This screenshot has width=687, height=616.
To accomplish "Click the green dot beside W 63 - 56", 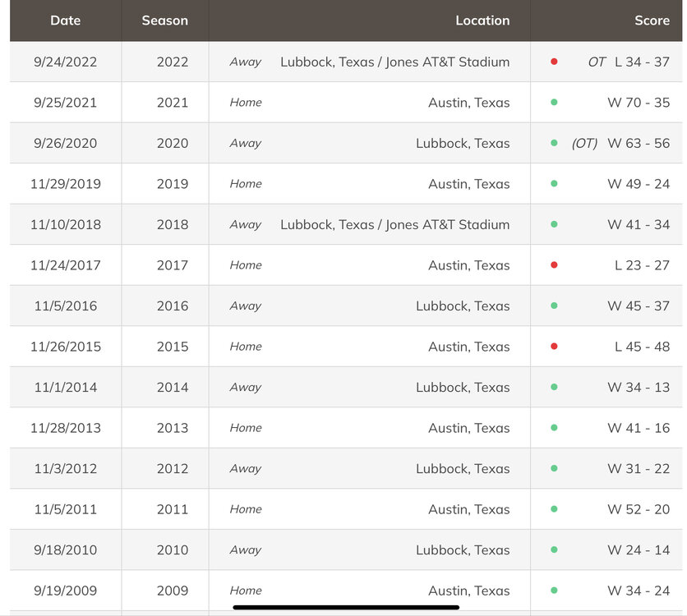I will (554, 143).
